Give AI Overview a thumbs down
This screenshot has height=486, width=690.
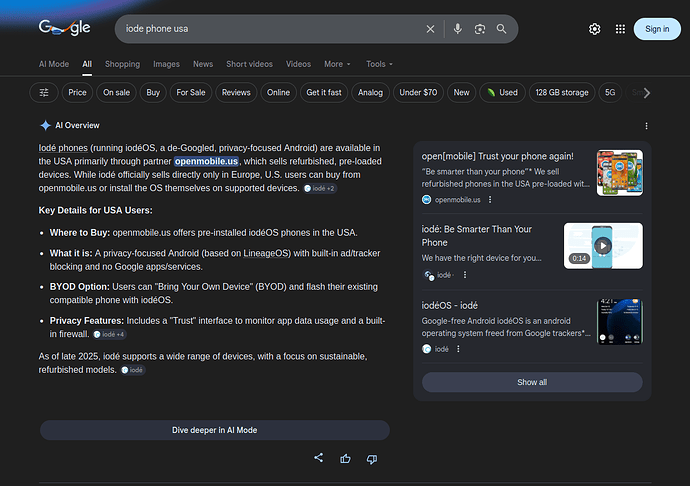click(372, 458)
